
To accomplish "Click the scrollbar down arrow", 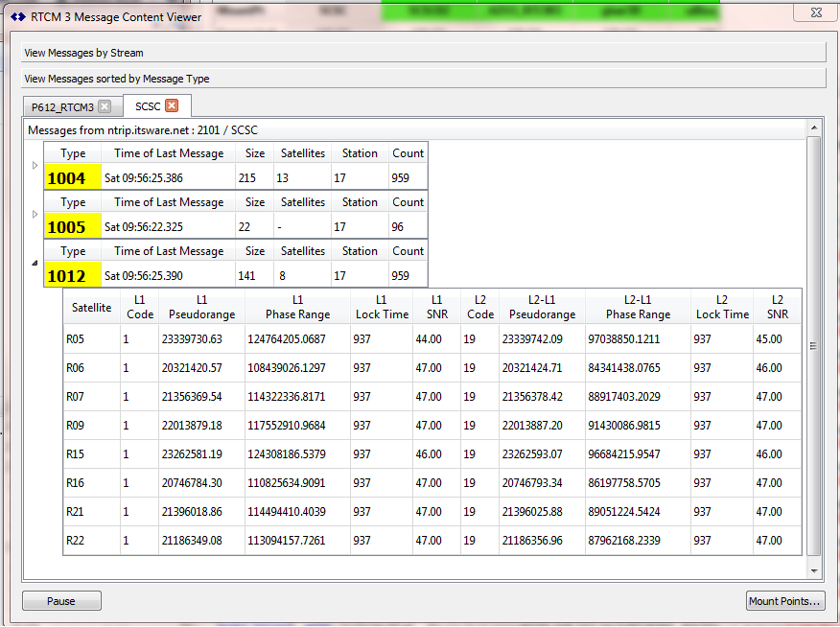I will pos(814,571).
